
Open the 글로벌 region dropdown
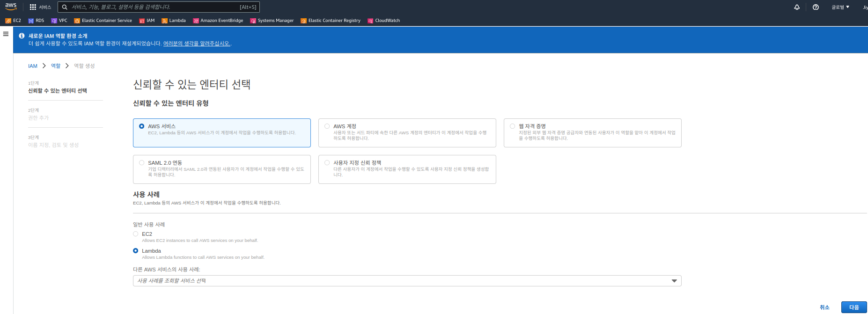coord(840,7)
